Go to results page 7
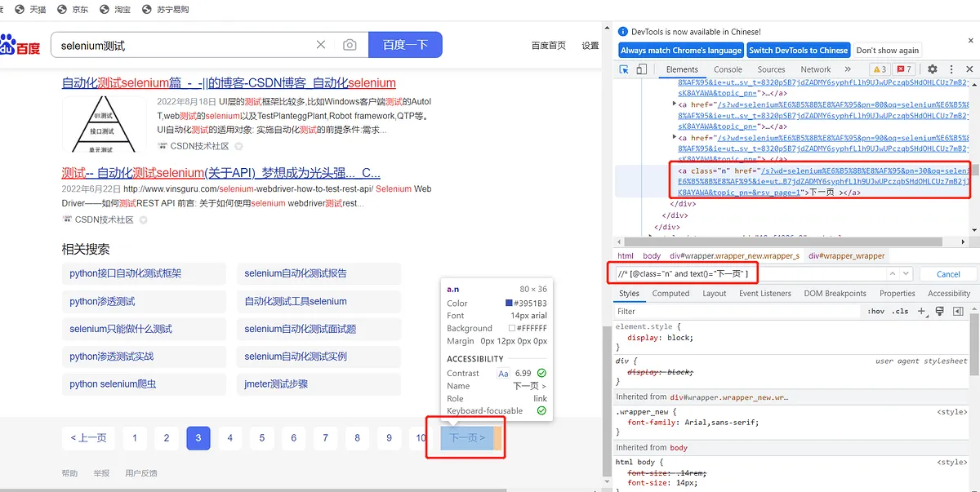Viewport: 980px width, 492px height. 325,438
